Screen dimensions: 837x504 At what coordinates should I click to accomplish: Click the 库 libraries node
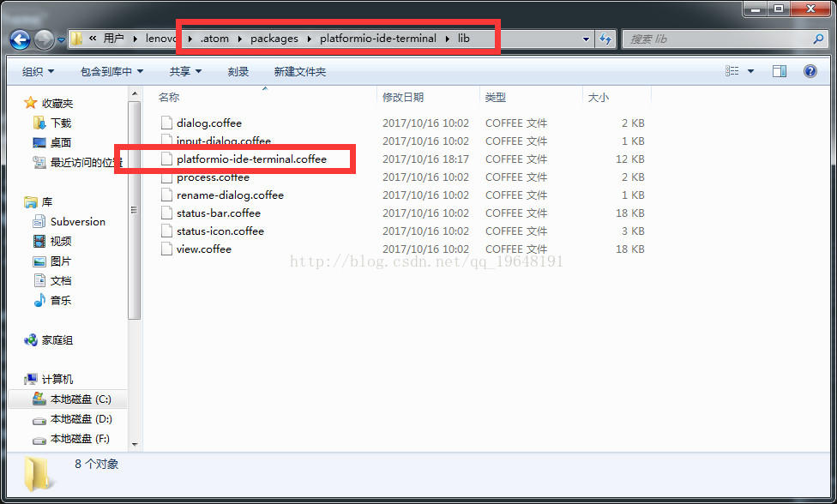tap(39, 202)
